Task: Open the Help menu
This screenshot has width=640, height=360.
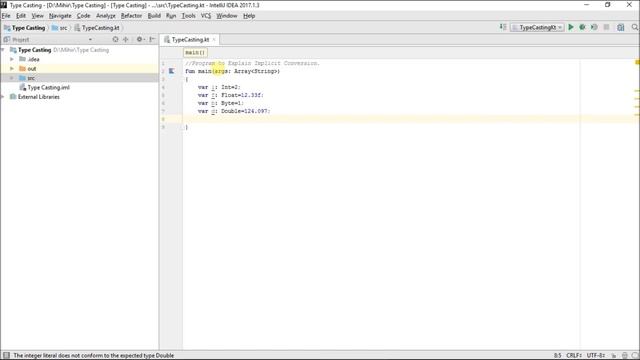Action: (x=249, y=16)
